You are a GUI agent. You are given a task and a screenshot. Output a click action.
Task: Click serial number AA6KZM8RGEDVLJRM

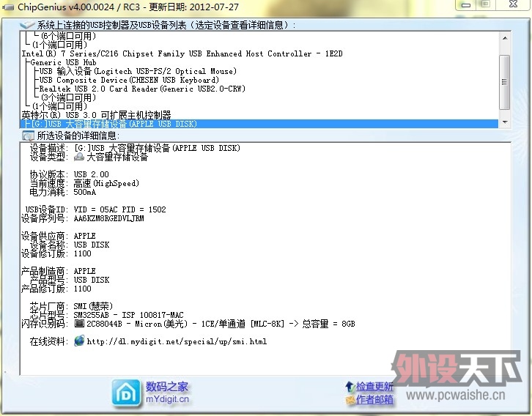tap(109, 218)
